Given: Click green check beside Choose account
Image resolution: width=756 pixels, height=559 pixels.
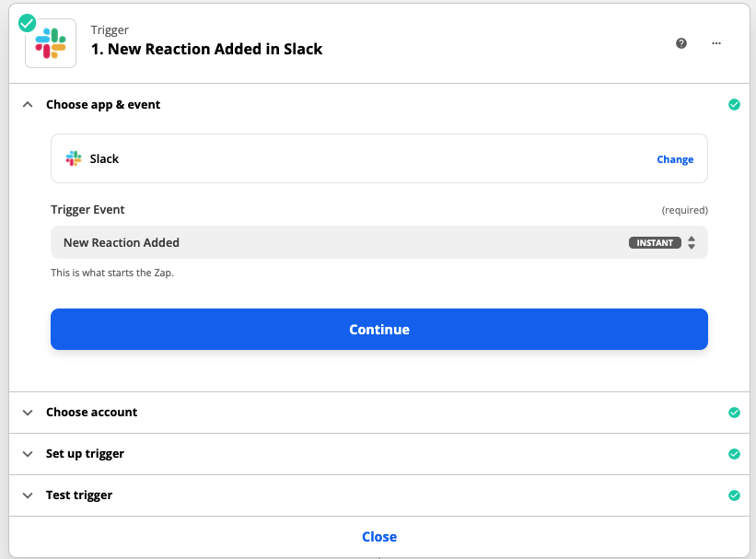Looking at the screenshot, I should (x=734, y=413).
